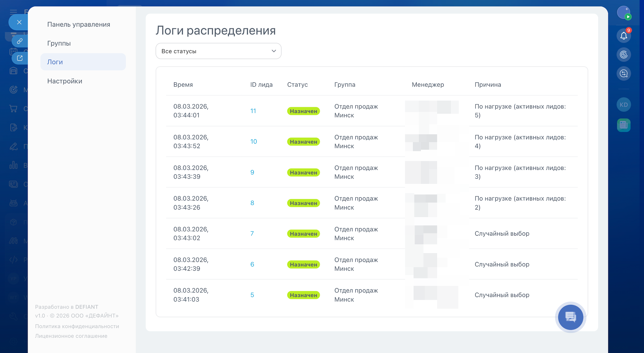Click the chevron arrow of status filter
This screenshot has height=353, width=644.
[x=274, y=51]
